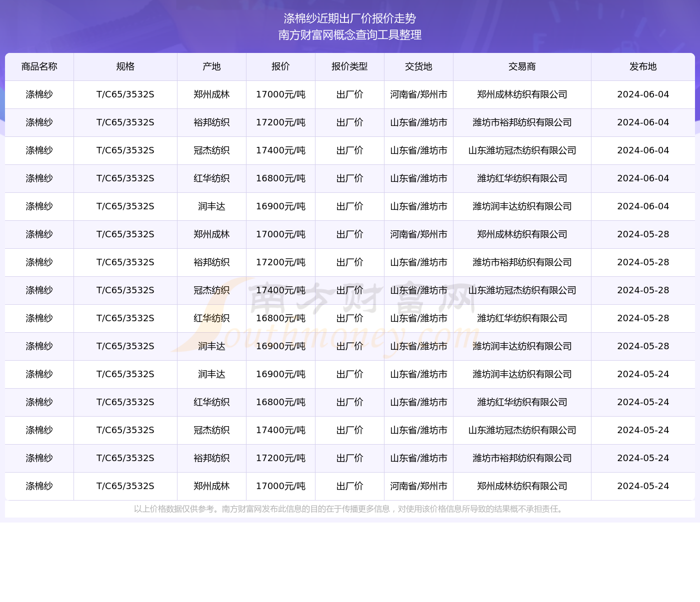Screen dimensions: 700x602
Task: Click 郑州成林 origin in the 2024-05-28 row
Action: tap(211, 234)
